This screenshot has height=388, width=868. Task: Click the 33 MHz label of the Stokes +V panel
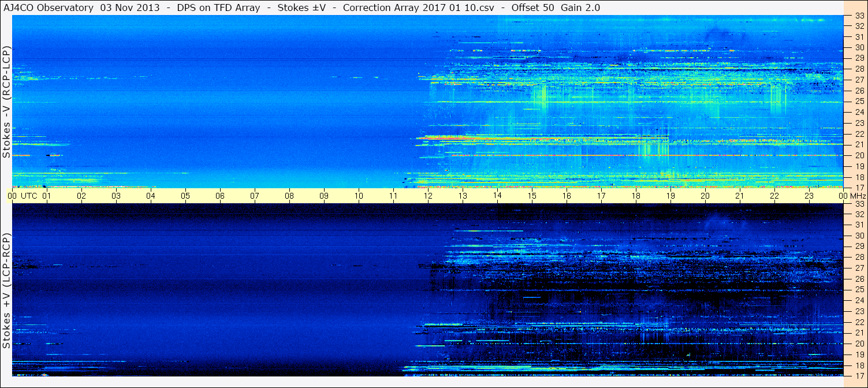point(859,204)
